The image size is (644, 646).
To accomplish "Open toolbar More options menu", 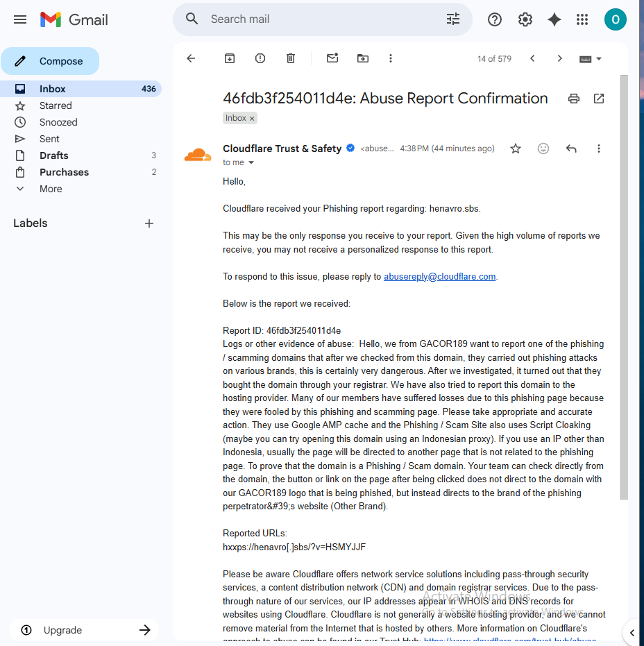I will [390, 58].
